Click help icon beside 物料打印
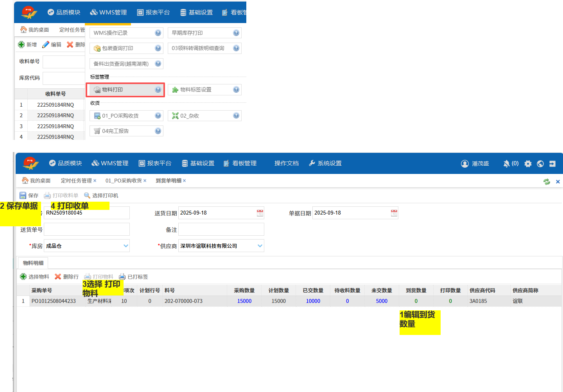563x392 pixels. pyautogui.click(x=158, y=90)
